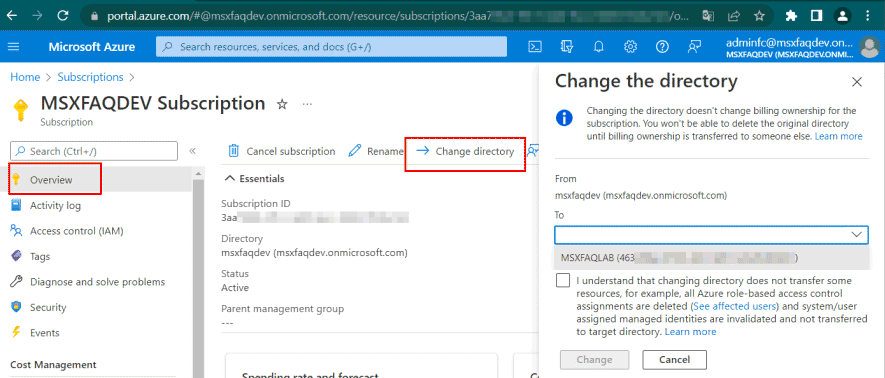
Task: Favorite the MSXFAQDEV Subscription with the star
Action: click(282, 104)
